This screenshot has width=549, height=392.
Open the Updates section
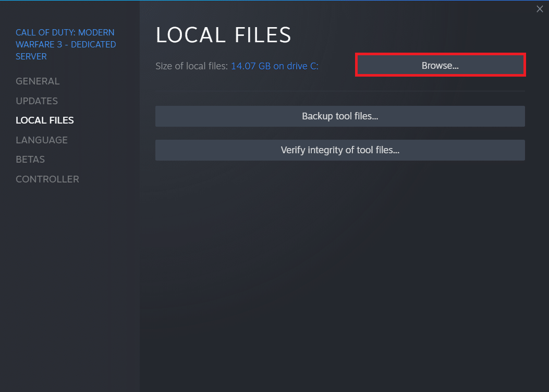(x=37, y=101)
